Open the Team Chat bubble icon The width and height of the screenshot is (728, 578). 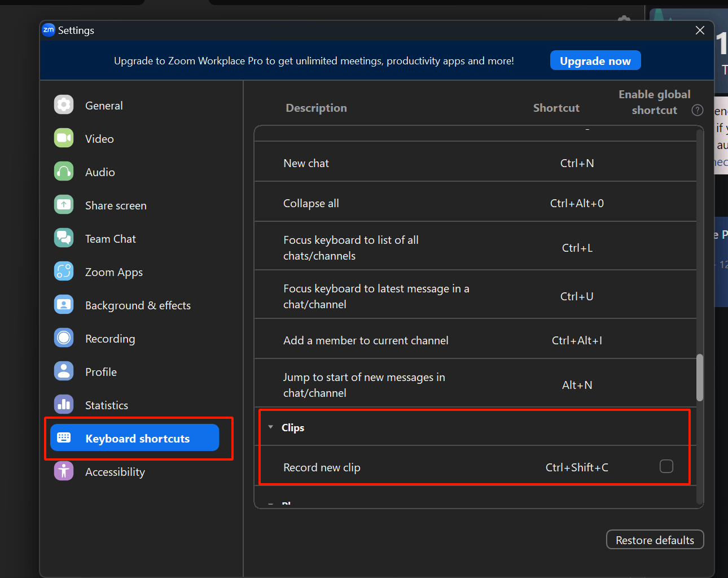64,238
